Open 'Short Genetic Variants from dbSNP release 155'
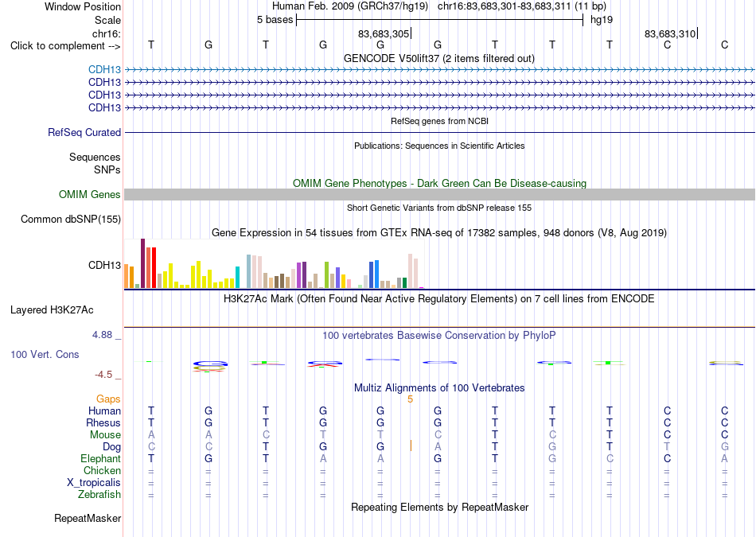Viewport: 756px width, 537px height. coord(439,208)
